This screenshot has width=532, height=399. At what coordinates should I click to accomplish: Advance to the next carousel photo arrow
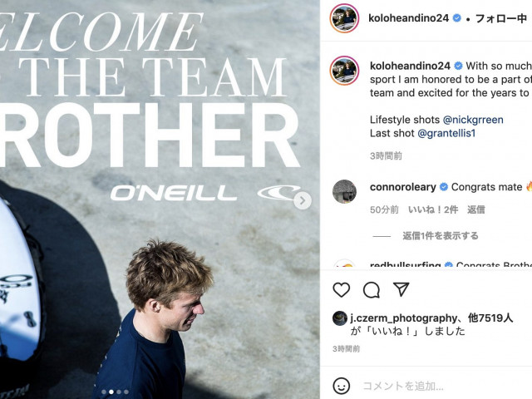tap(302, 201)
